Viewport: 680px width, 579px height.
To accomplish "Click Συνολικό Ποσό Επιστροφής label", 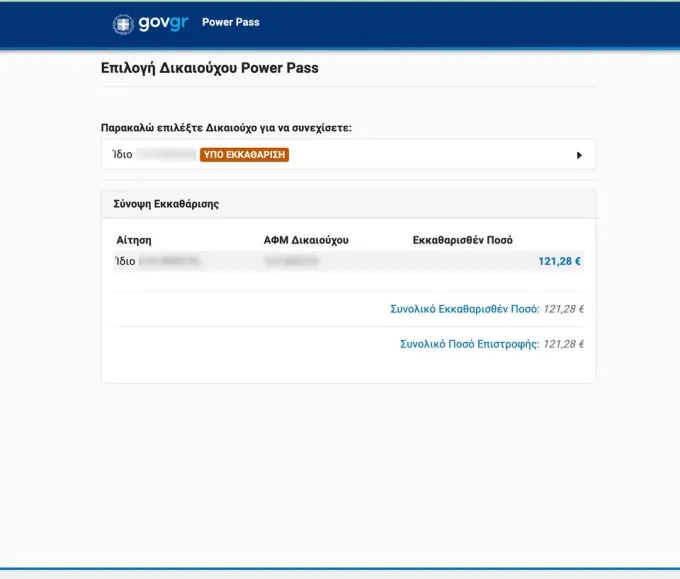I will point(470,344).
